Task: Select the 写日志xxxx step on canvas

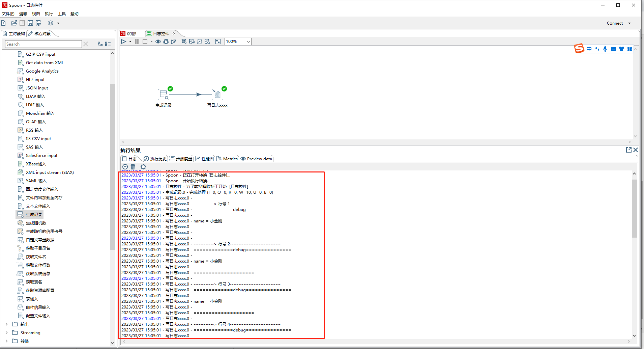Action: click(217, 95)
